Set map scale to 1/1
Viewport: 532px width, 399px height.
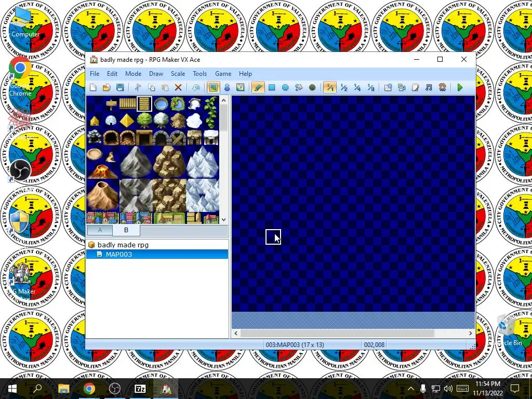point(330,87)
